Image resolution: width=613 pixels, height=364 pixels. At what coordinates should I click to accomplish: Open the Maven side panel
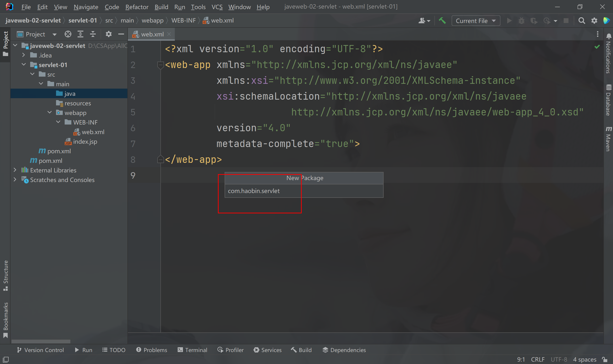608,139
